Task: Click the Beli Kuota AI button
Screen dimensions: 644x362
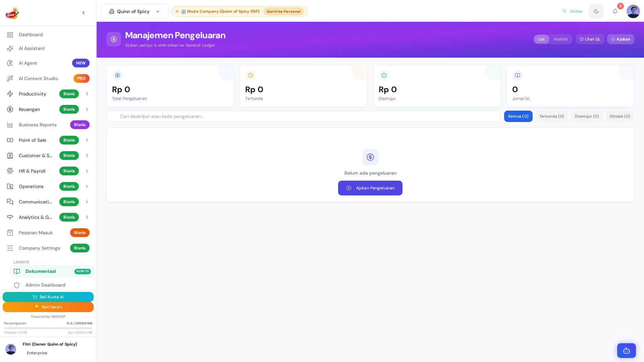Action: point(48,297)
